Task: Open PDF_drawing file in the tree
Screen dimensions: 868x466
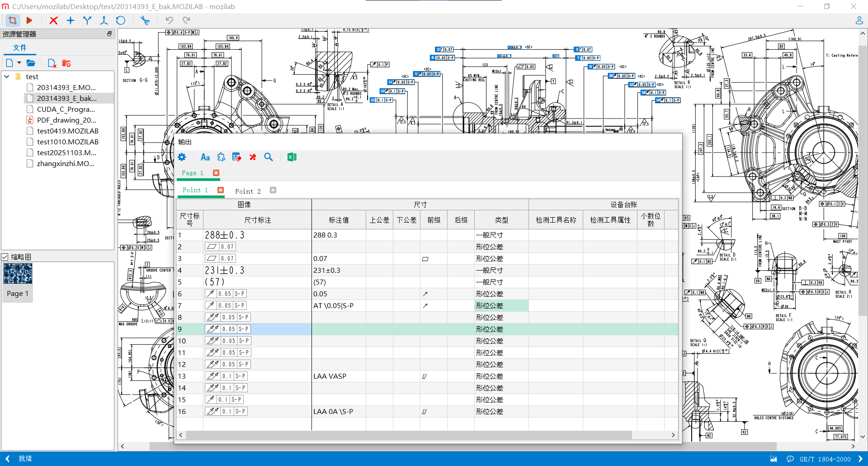Action: 66,120
